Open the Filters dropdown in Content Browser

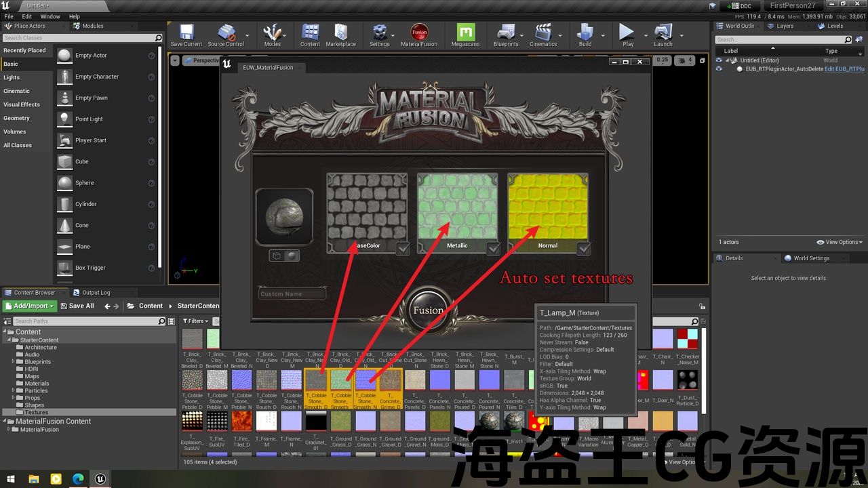coord(195,321)
